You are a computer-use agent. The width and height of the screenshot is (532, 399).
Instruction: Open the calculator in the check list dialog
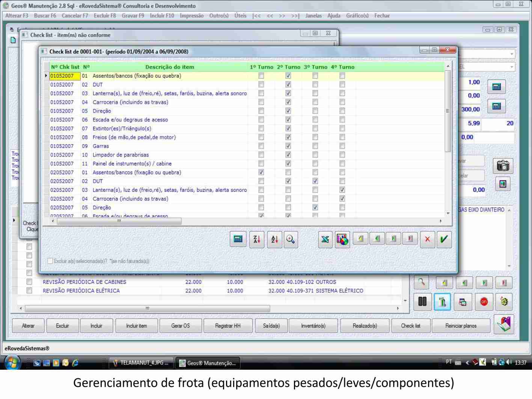point(238,239)
